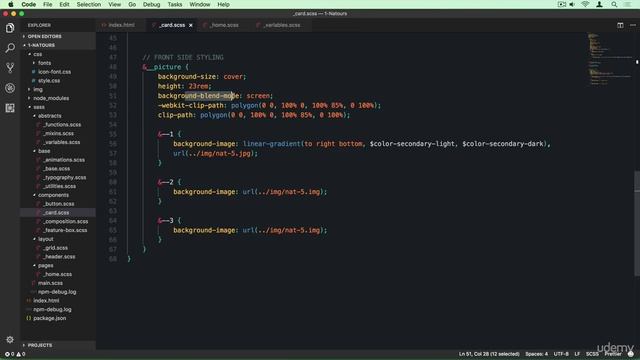Open the Extensions view in activity bar
The width and height of the screenshot is (640, 360).
[10, 108]
